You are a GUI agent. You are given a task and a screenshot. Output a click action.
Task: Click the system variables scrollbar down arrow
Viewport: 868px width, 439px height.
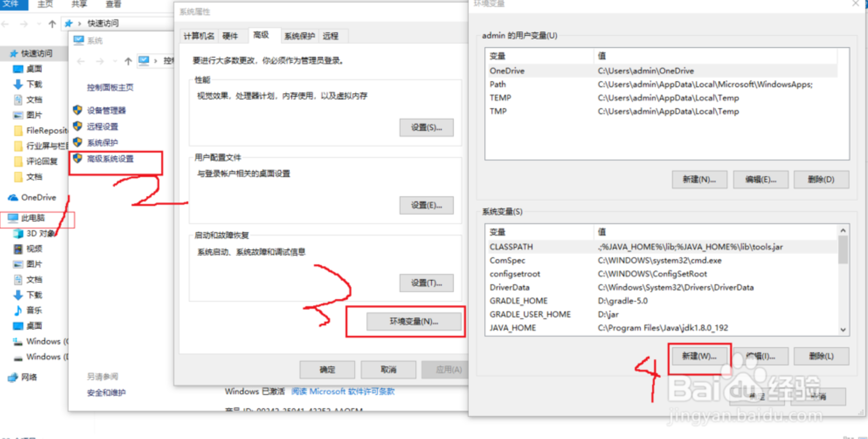[843, 330]
